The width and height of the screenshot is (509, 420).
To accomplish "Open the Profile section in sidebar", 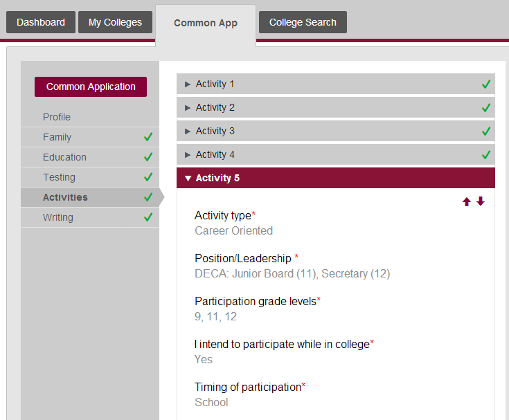I will pyautogui.click(x=57, y=117).
